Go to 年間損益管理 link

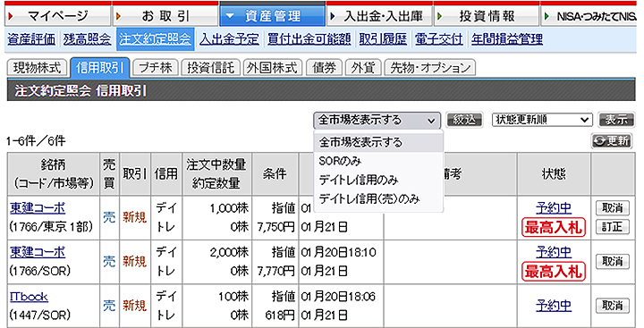click(507, 39)
